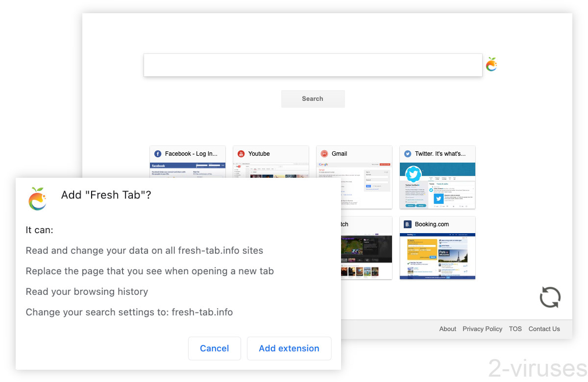Click the reload/refresh arrows icon
Screen dimensions: 588x382
click(x=550, y=297)
